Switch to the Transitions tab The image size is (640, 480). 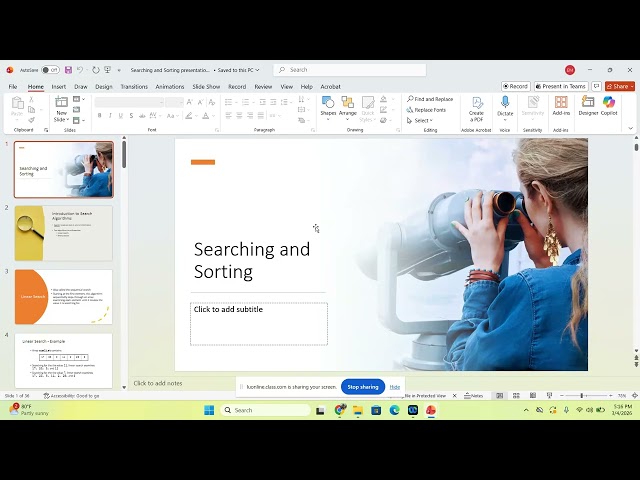tap(134, 87)
